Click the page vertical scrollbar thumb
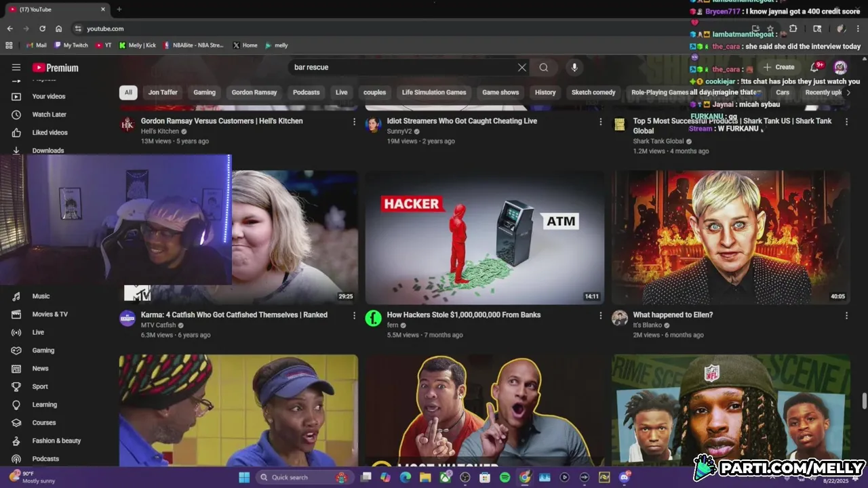868x488 pixels. [x=864, y=400]
